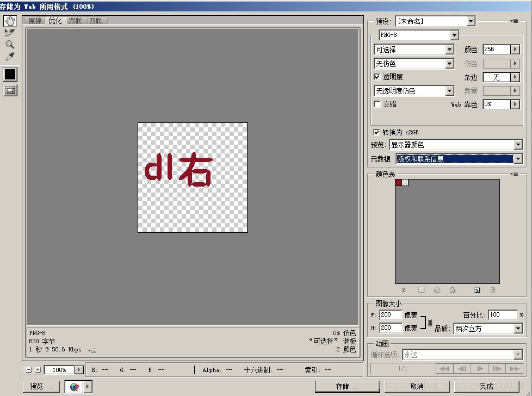
Task: Open the PNG-8 file format dropdown
Action: point(454,35)
